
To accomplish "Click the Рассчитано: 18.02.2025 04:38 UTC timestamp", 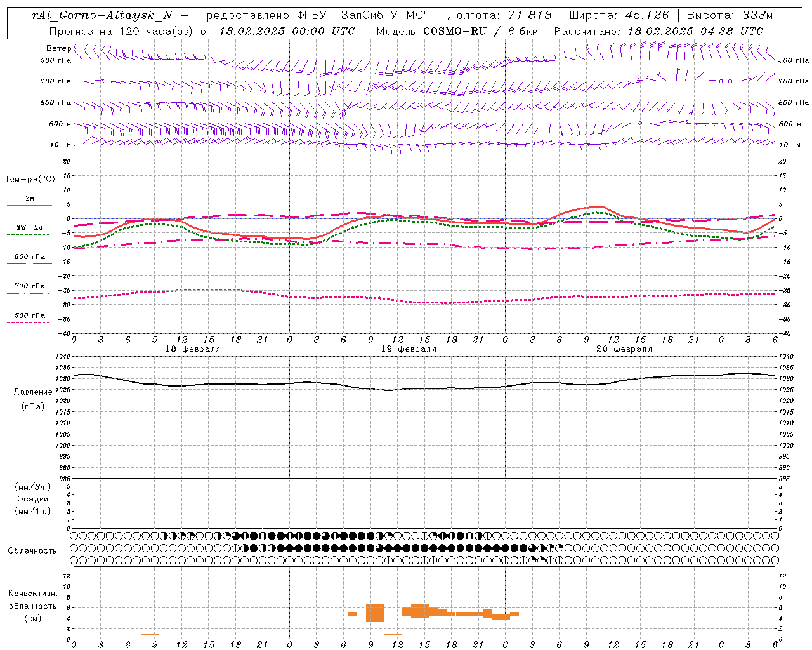I will 658,31.
